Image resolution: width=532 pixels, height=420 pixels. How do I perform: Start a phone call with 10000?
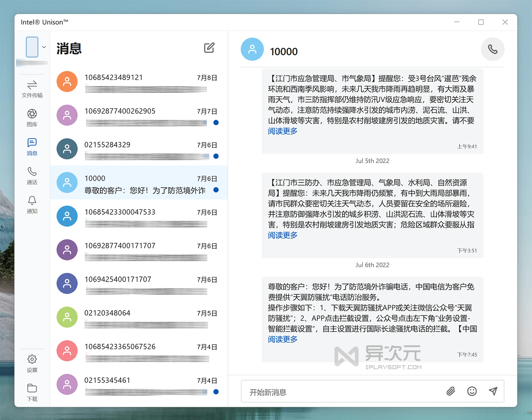pyautogui.click(x=492, y=49)
